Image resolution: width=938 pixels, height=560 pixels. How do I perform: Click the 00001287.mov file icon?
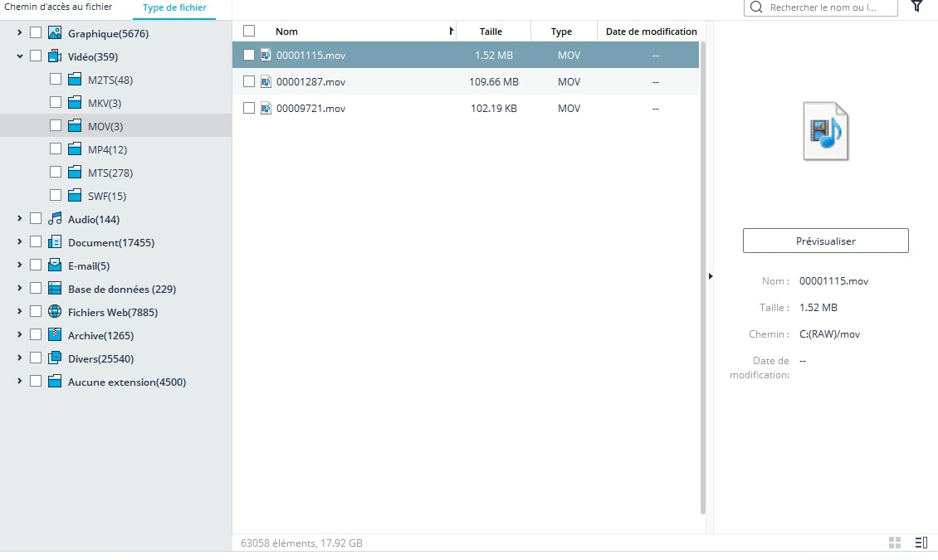click(266, 82)
